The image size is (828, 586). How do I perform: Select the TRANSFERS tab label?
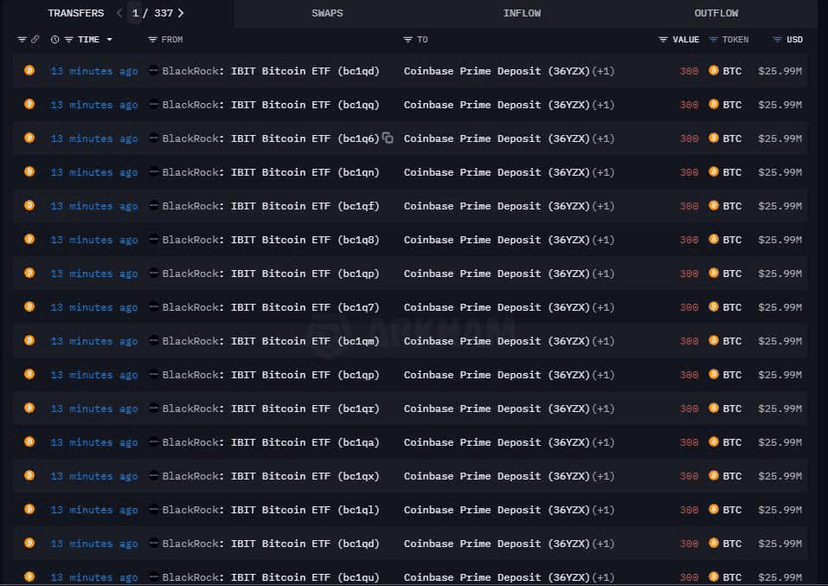coord(76,13)
